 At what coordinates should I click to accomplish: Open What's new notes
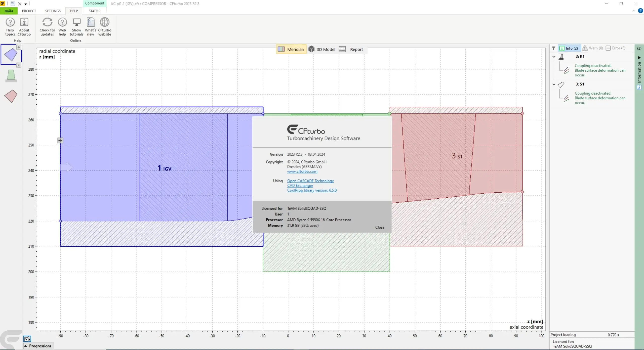pyautogui.click(x=91, y=27)
